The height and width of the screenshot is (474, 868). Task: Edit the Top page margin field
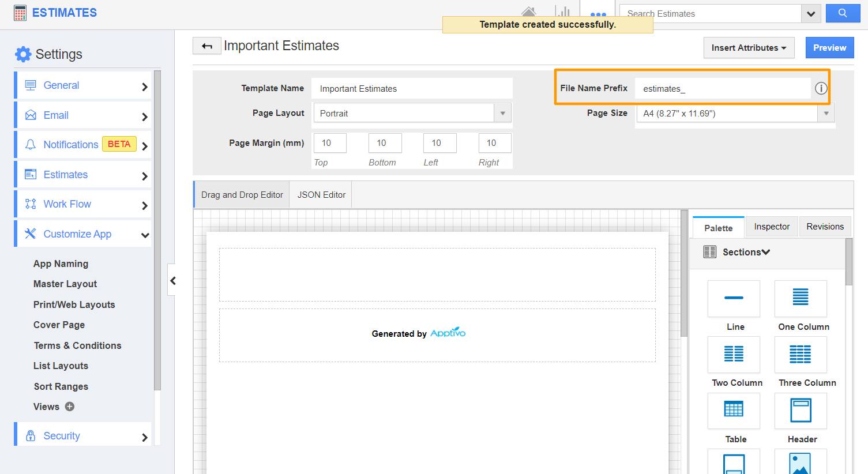pyautogui.click(x=329, y=142)
